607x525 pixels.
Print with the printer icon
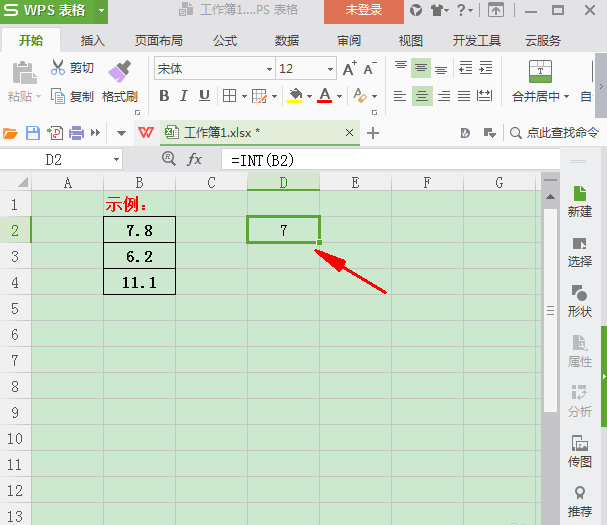pyautogui.click(x=76, y=133)
